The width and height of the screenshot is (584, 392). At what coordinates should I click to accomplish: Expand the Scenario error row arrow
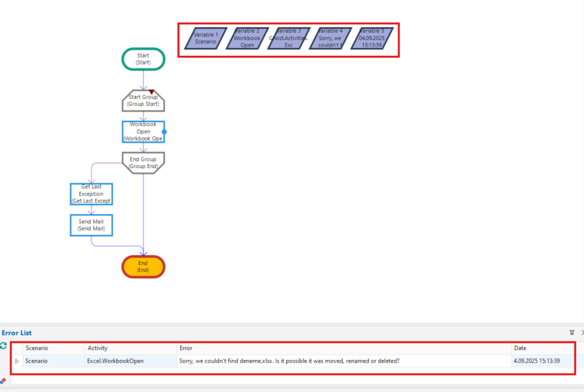click(x=17, y=361)
